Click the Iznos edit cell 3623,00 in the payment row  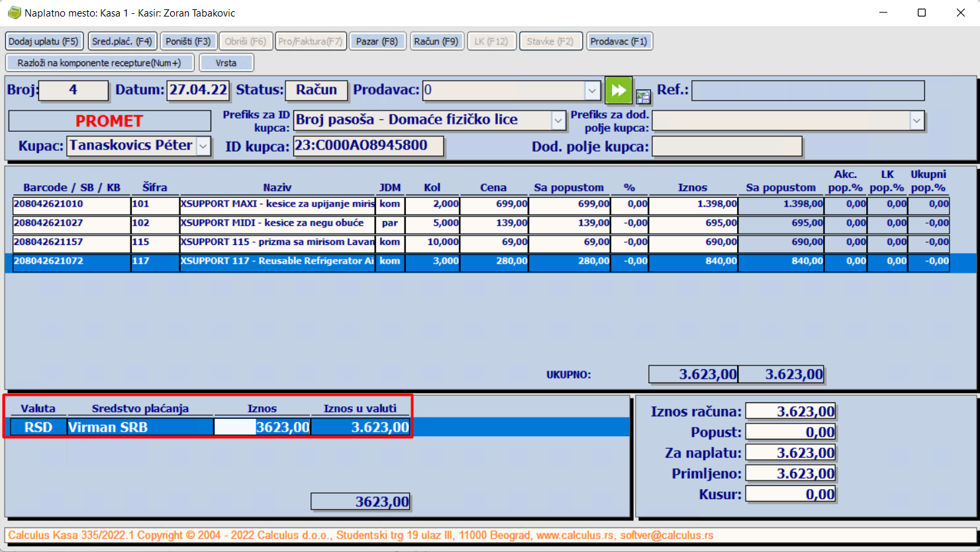coord(262,427)
